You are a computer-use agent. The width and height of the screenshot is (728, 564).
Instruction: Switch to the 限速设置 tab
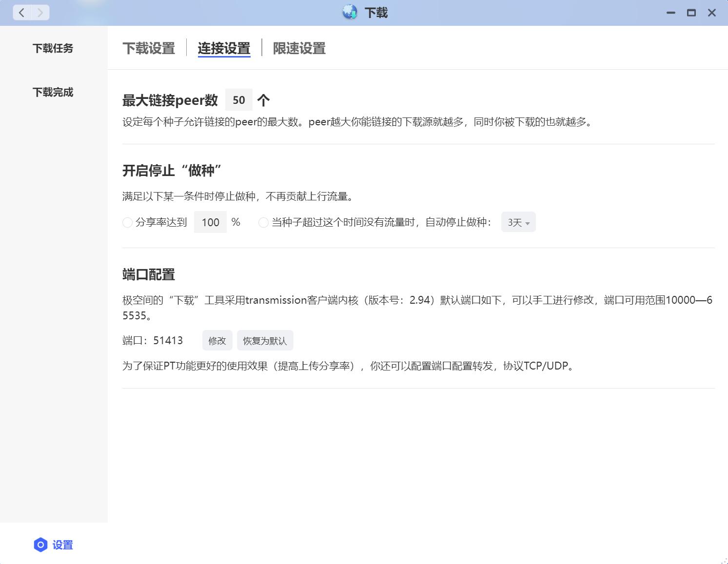(x=299, y=48)
